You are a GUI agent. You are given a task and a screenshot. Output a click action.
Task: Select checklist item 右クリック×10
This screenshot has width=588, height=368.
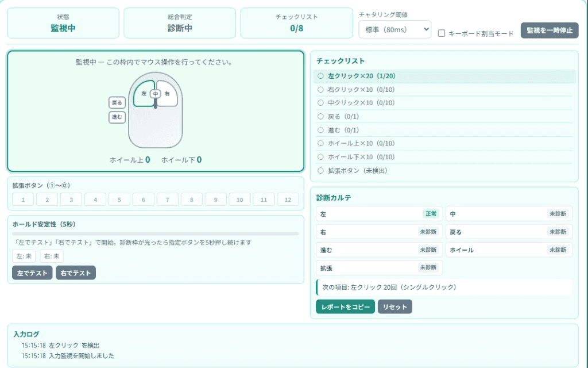[444, 89]
